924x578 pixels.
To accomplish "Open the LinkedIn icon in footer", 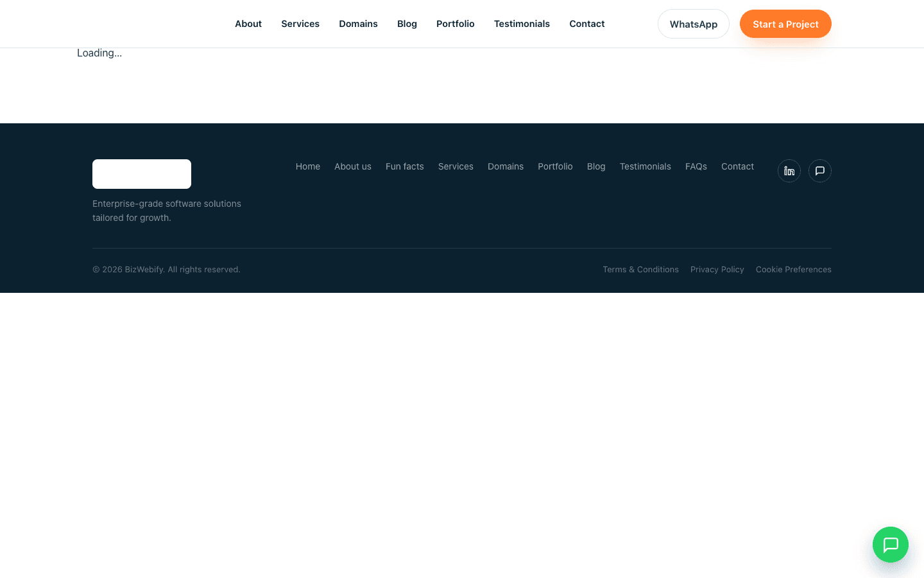I will pyautogui.click(x=789, y=171).
